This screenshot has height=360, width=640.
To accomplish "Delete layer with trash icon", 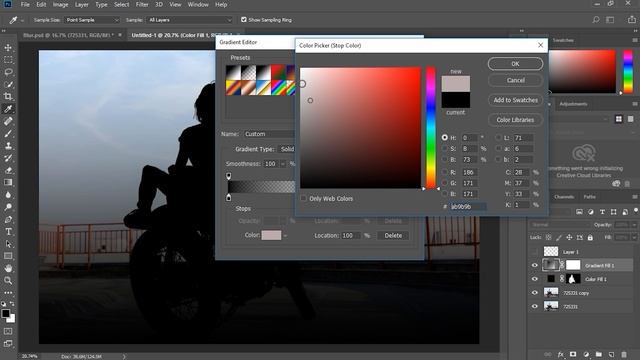I will [x=624, y=354].
